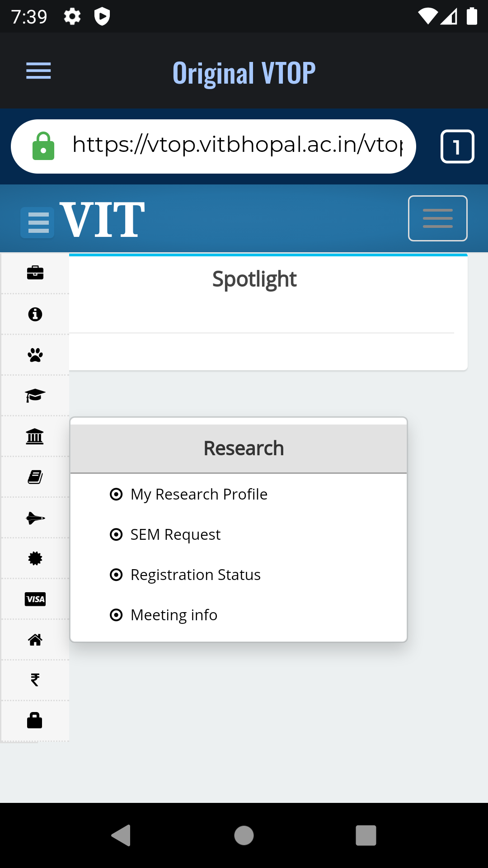Open My Research Profile
The height and width of the screenshot is (868, 488).
pos(199,494)
